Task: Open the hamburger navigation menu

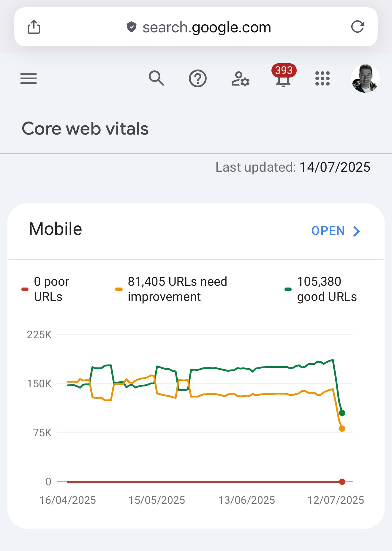Action: click(x=29, y=78)
